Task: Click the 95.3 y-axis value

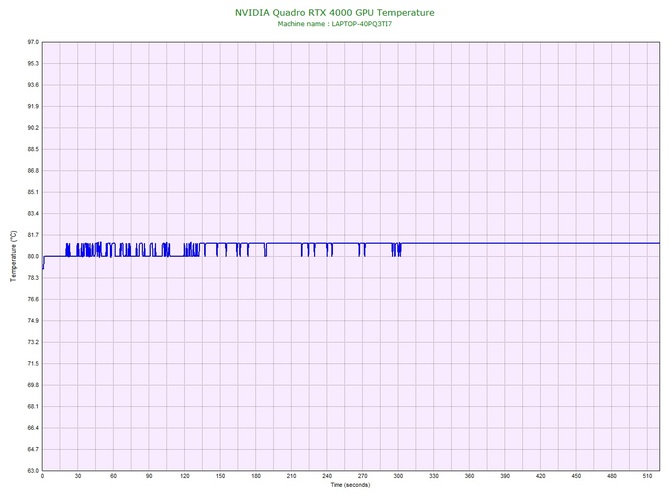Action: (33, 64)
